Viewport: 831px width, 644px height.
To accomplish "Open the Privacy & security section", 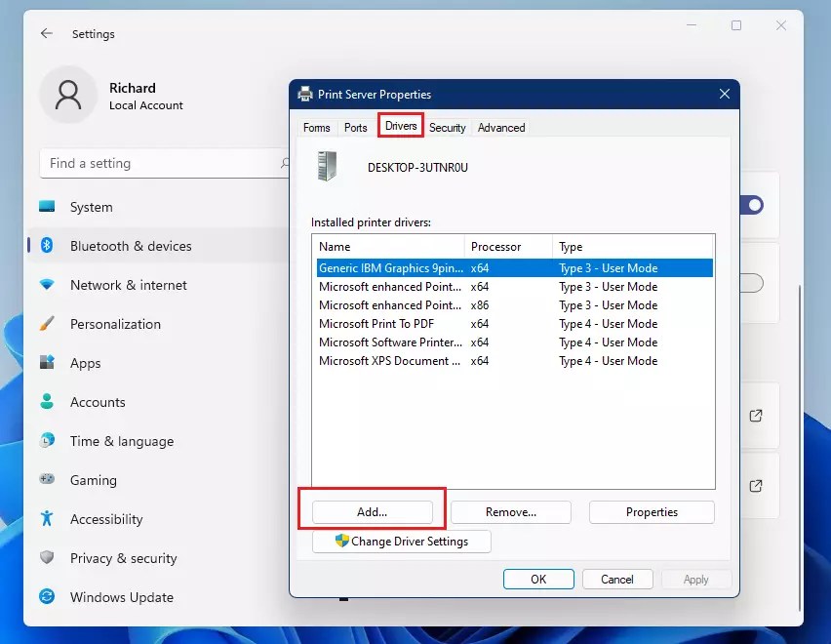I will tap(46, 558).
